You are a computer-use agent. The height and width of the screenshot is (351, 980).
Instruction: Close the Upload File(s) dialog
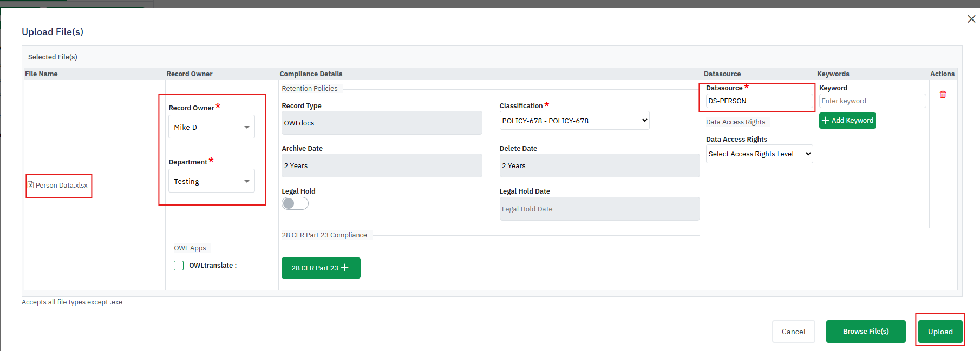(x=971, y=19)
